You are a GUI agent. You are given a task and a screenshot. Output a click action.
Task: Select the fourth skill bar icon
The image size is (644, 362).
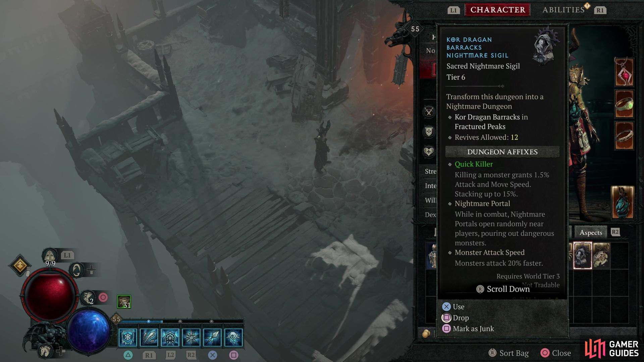pos(191,337)
